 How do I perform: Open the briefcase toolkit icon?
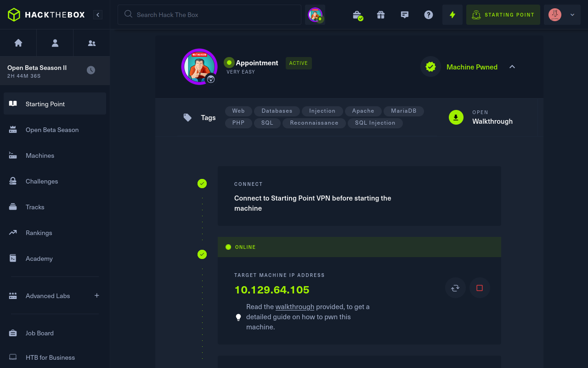pyautogui.click(x=357, y=15)
